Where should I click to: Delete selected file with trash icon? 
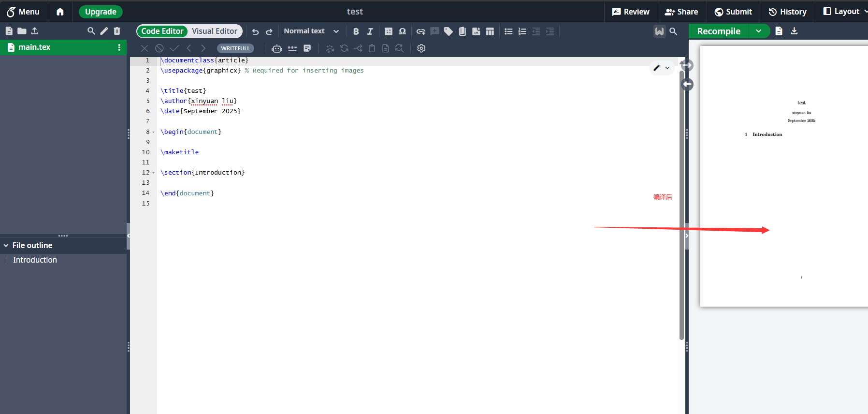click(x=117, y=31)
